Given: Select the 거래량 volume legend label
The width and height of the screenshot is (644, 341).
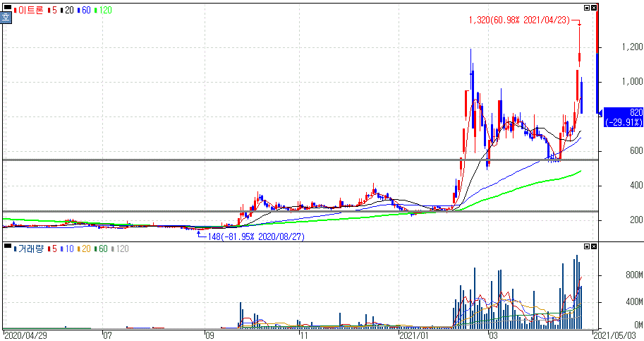Looking at the screenshot, I should click(29, 249).
